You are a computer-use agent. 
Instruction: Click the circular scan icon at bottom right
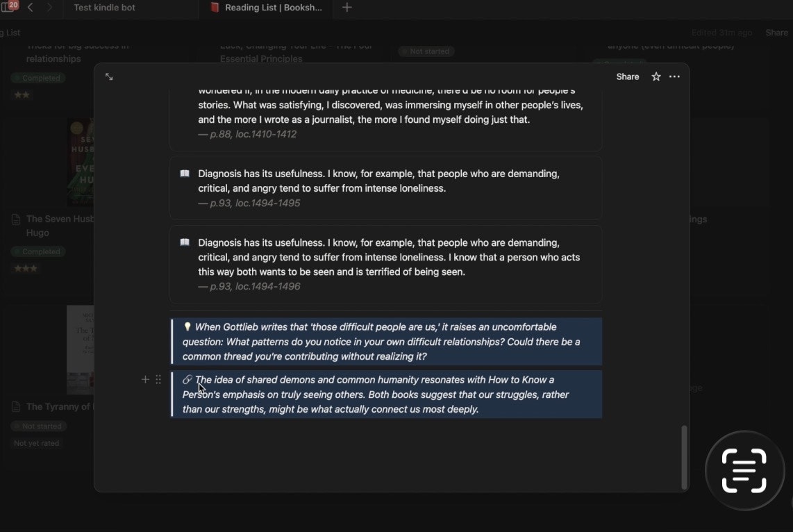coord(744,470)
